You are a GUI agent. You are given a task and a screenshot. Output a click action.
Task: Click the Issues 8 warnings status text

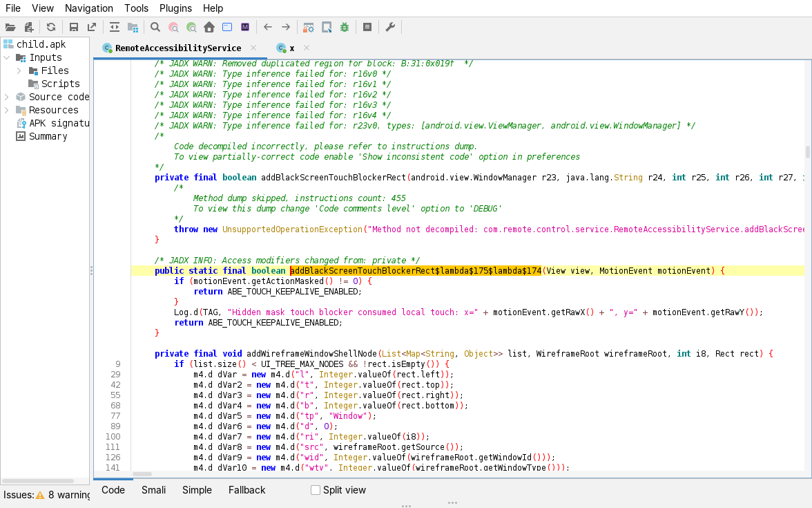coord(47,495)
